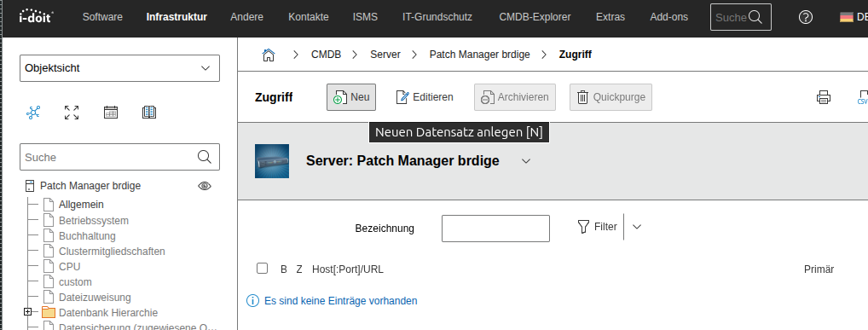Click the Archivieren button
This screenshot has width=868, height=330.
point(515,97)
